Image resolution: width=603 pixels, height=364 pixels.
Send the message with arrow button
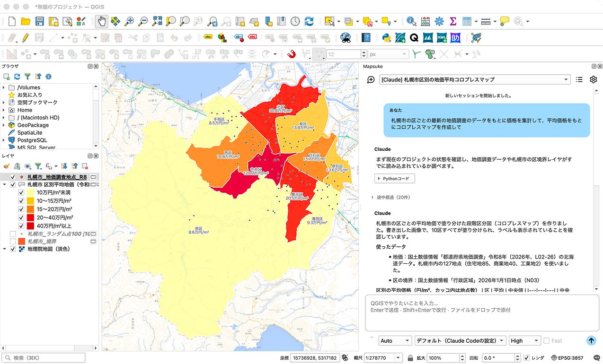tap(591, 340)
